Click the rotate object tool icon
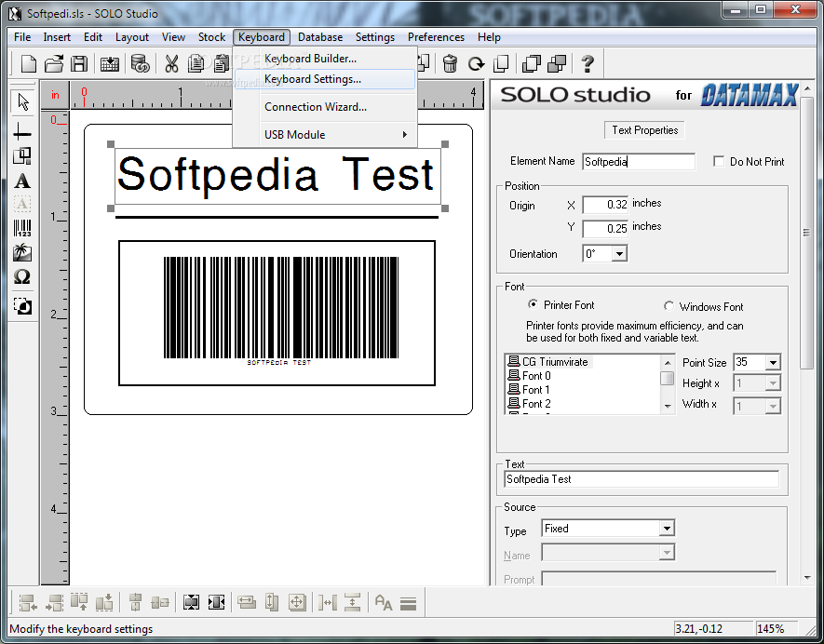 pyautogui.click(x=22, y=306)
